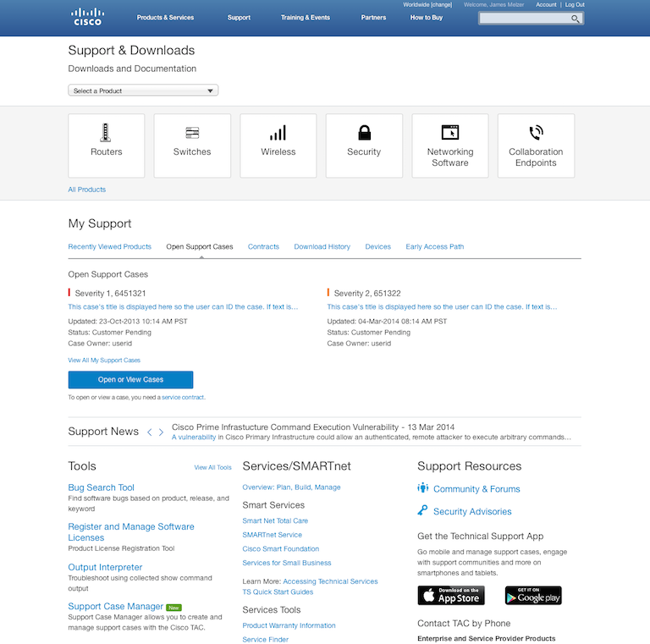Click the Community & Forums people icon

(x=423, y=487)
